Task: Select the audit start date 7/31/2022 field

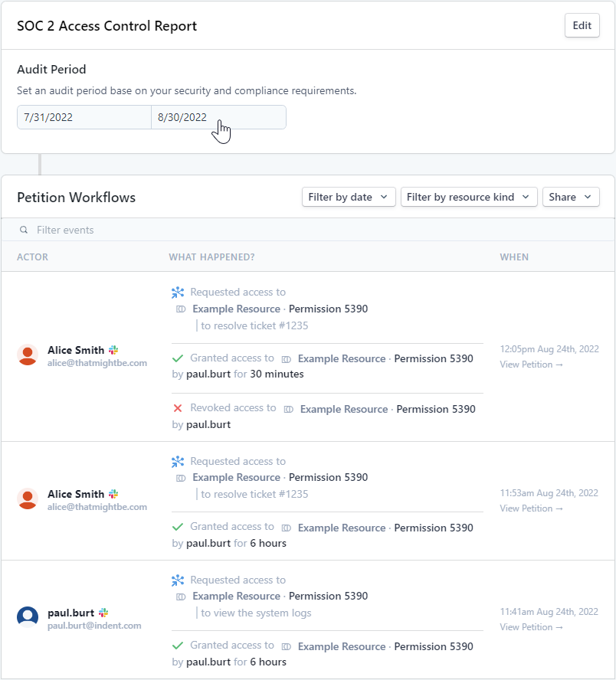Action: coord(84,117)
